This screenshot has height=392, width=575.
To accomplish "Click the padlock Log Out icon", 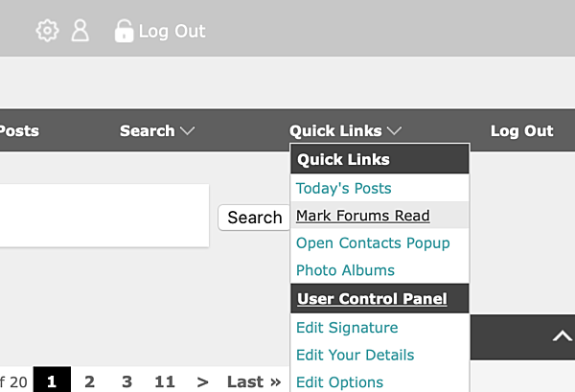I will point(124,31).
